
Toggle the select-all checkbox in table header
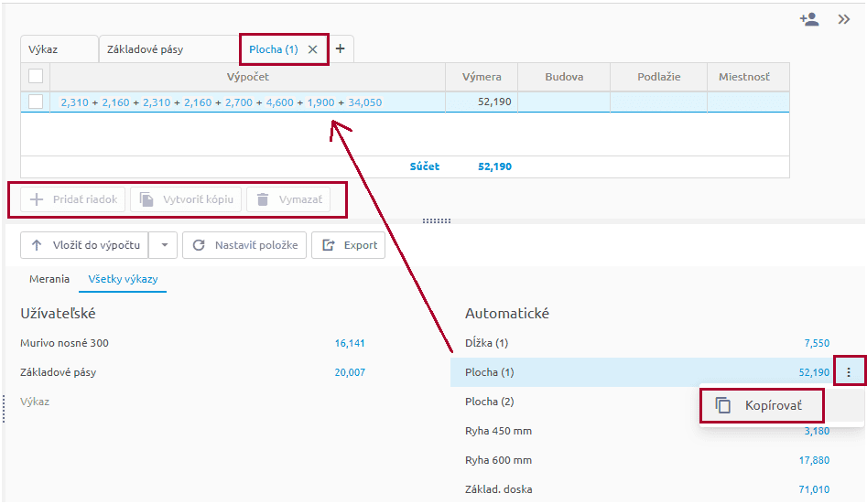(36, 77)
